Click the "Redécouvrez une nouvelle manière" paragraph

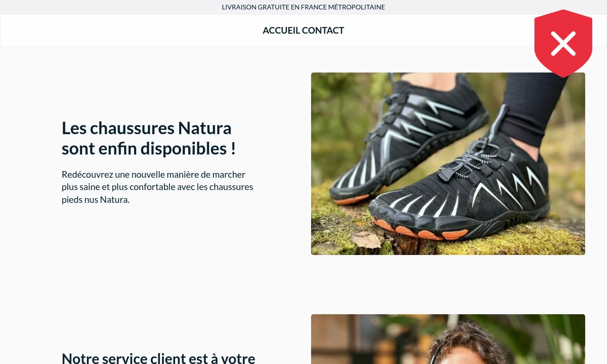click(157, 187)
